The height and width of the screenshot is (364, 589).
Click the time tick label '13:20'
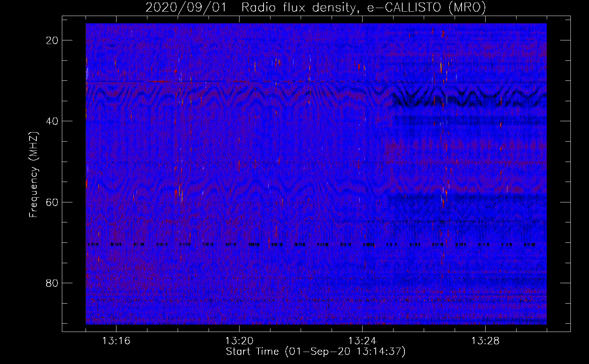coord(239,341)
